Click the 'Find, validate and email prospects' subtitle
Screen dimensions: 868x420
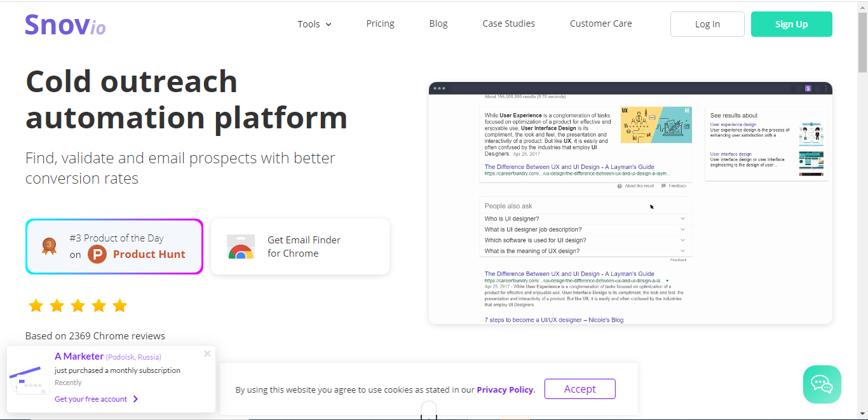tap(180, 168)
